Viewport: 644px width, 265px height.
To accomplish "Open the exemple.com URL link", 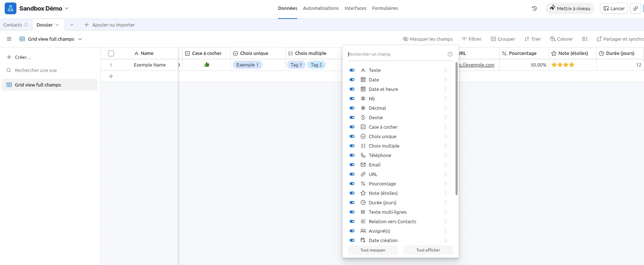I will point(477,65).
